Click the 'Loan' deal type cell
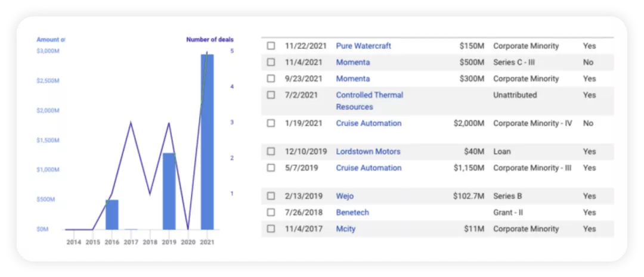 502,151
